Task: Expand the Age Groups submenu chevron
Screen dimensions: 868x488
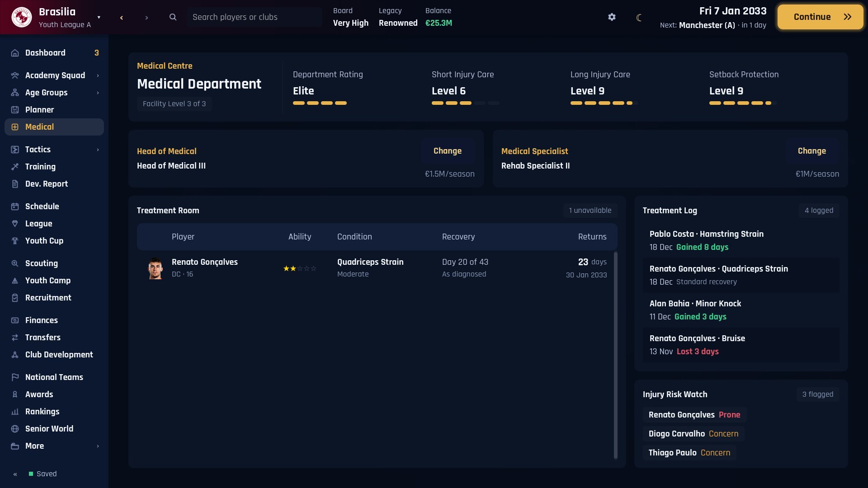Action: 98,93
